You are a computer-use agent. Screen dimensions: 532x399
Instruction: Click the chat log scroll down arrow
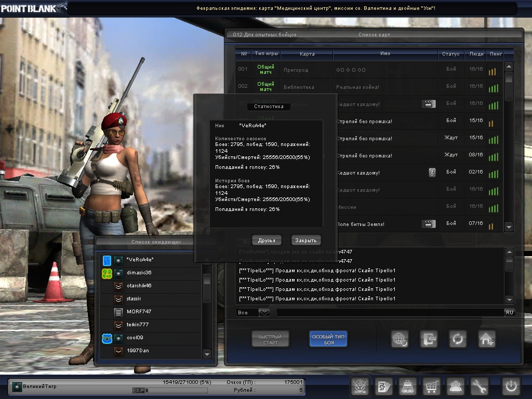point(509,299)
